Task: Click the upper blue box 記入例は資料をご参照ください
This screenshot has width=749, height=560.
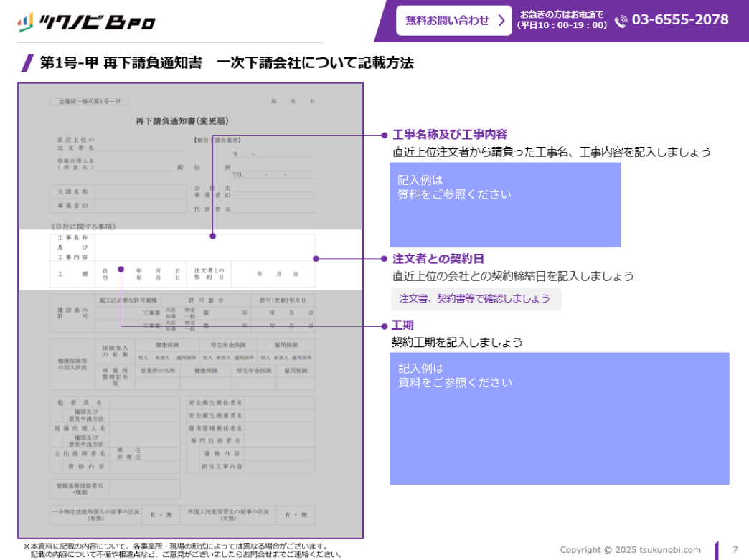Action: pyautogui.click(x=505, y=204)
